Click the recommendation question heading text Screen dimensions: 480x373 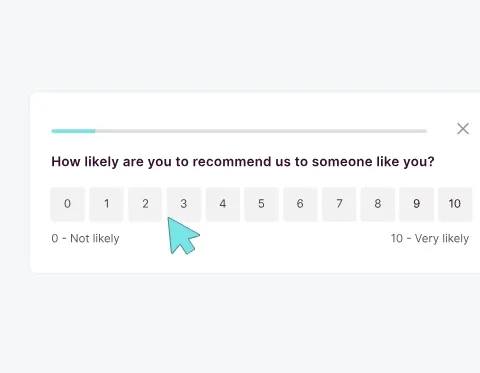pyautogui.click(x=243, y=162)
